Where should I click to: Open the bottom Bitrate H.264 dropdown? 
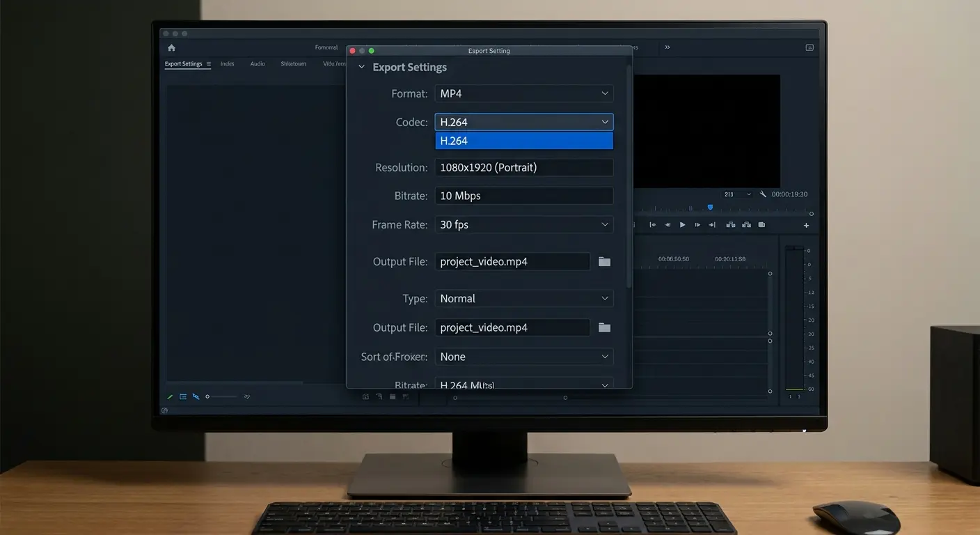[x=524, y=383]
